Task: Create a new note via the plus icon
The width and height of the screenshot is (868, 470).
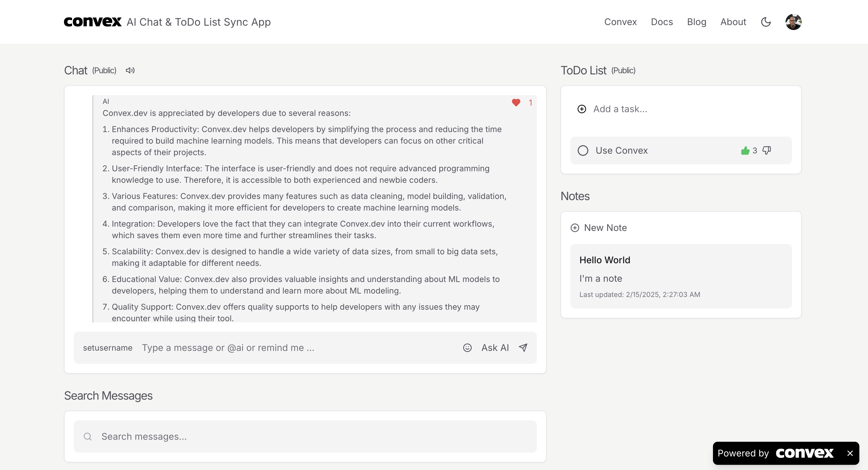Action: pyautogui.click(x=575, y=228)
